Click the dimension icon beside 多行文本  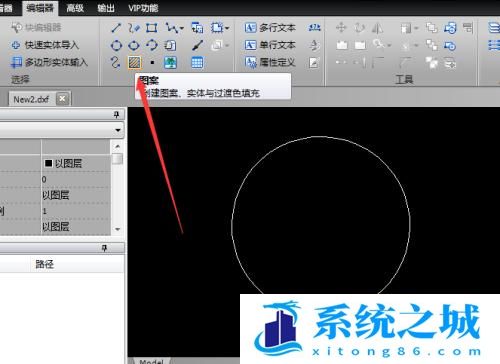314,28
